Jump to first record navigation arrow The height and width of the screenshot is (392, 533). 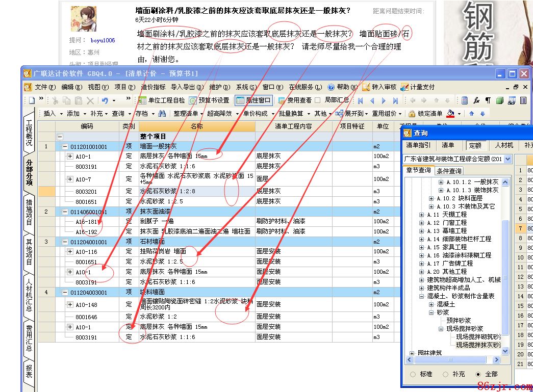coord(361,100)
